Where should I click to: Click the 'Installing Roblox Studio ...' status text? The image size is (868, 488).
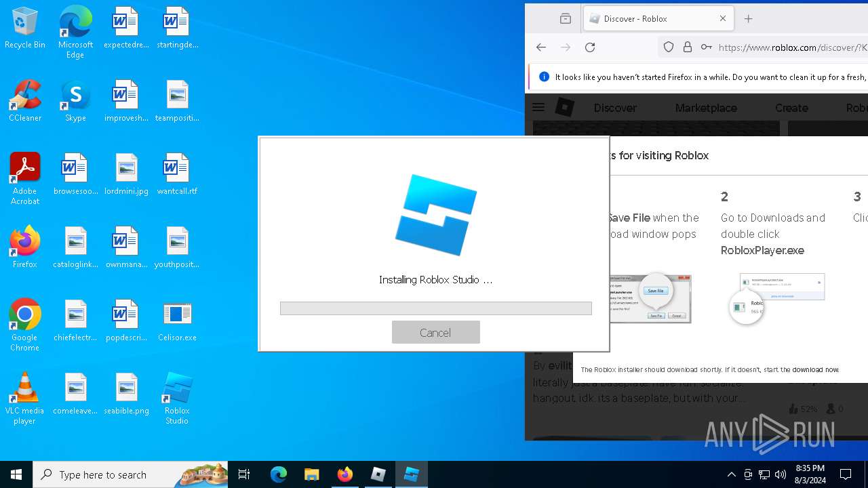pyautogui.click(x=435, y=279)
